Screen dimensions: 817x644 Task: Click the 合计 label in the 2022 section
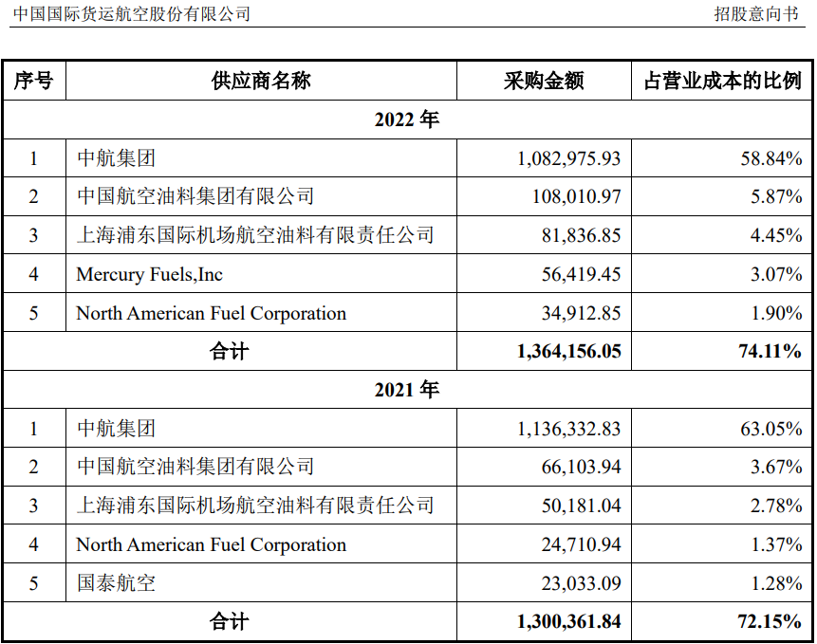coord(230,352)
